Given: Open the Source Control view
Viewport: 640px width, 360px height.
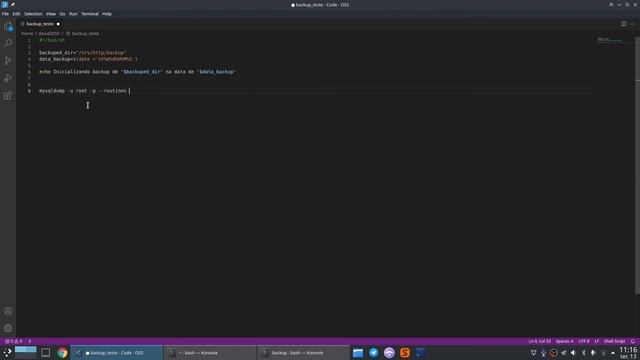Looking at the screenshot, I should point(8,60).
